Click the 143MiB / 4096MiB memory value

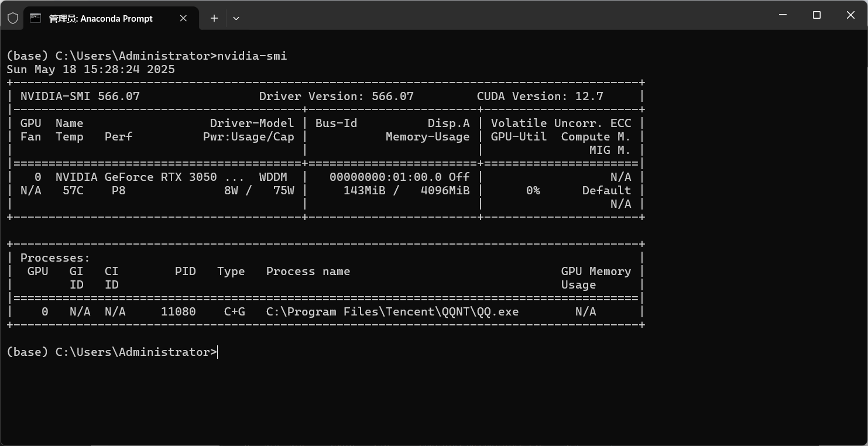(407, 190)
